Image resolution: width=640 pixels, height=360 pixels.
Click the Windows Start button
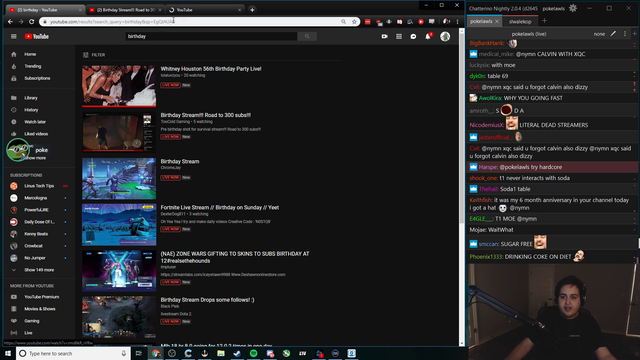point(8,353)
